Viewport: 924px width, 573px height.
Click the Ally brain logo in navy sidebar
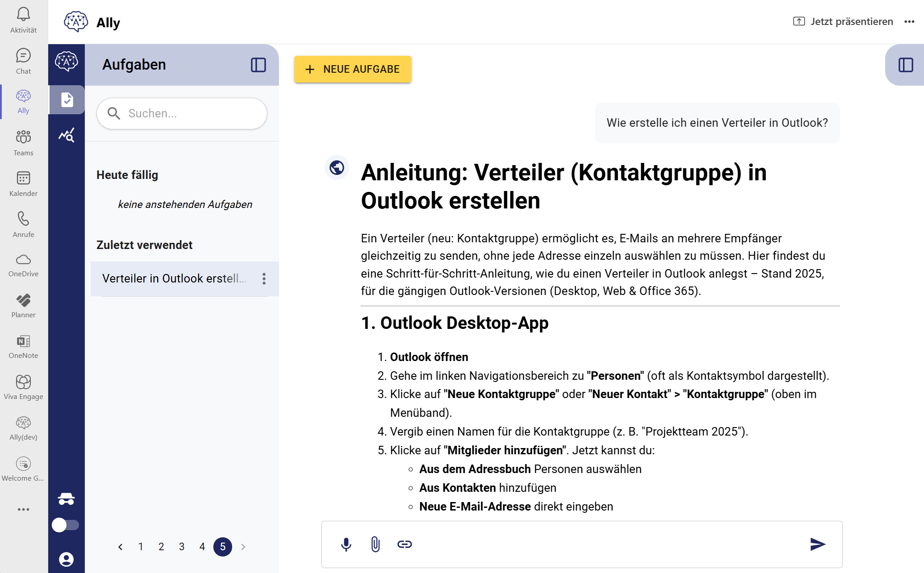click(67, 61)
